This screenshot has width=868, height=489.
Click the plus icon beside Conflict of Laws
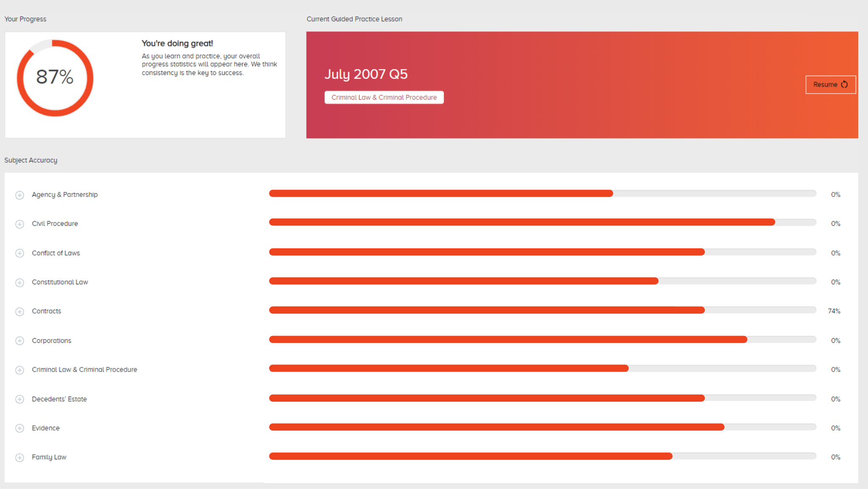coord(19,253)
